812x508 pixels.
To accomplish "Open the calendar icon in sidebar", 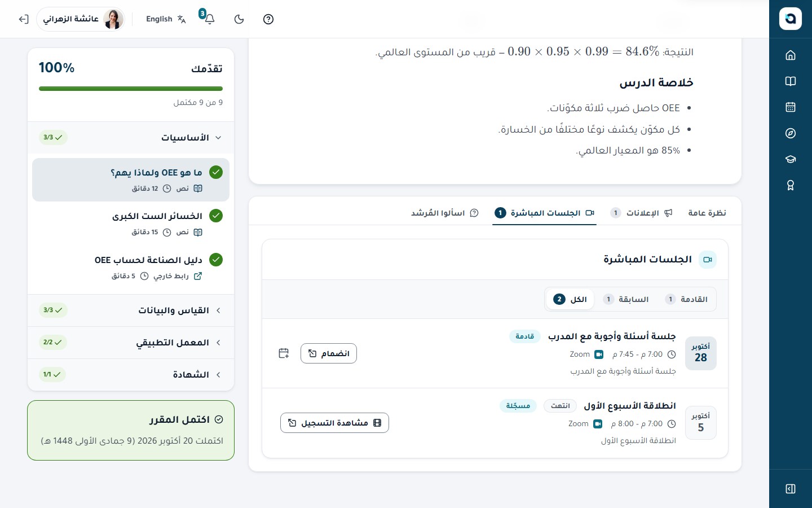I will click(x=791, y=107).
